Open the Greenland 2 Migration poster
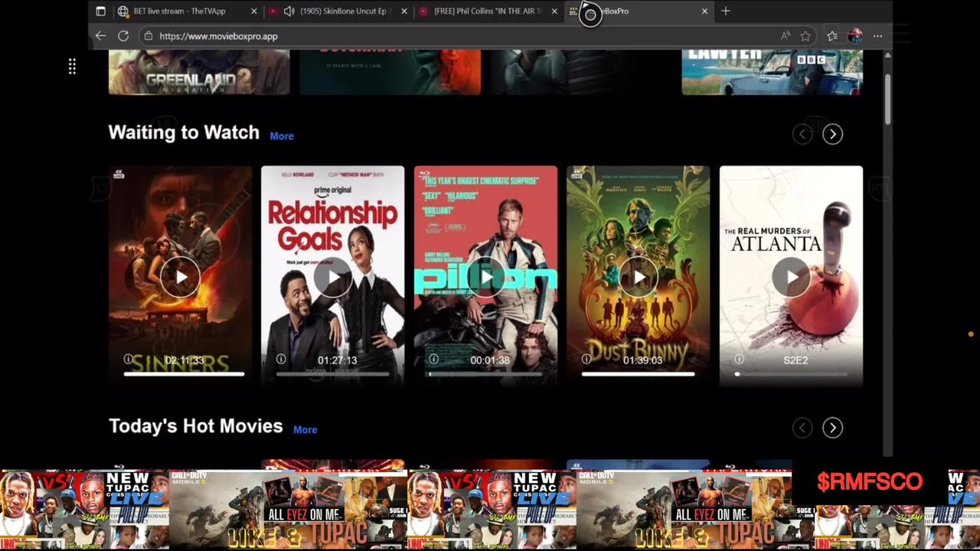 pyautogui.click(x=199, y=73)
